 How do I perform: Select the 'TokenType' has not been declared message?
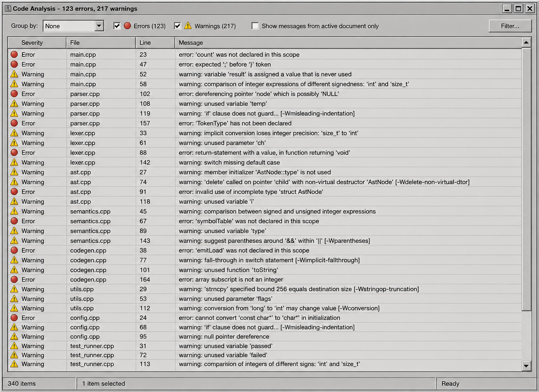point(235,123)
